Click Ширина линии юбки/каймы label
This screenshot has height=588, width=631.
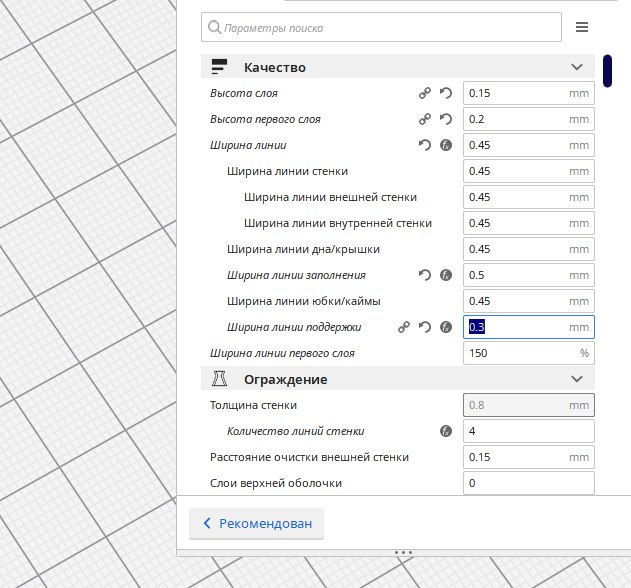click(304, 301)
